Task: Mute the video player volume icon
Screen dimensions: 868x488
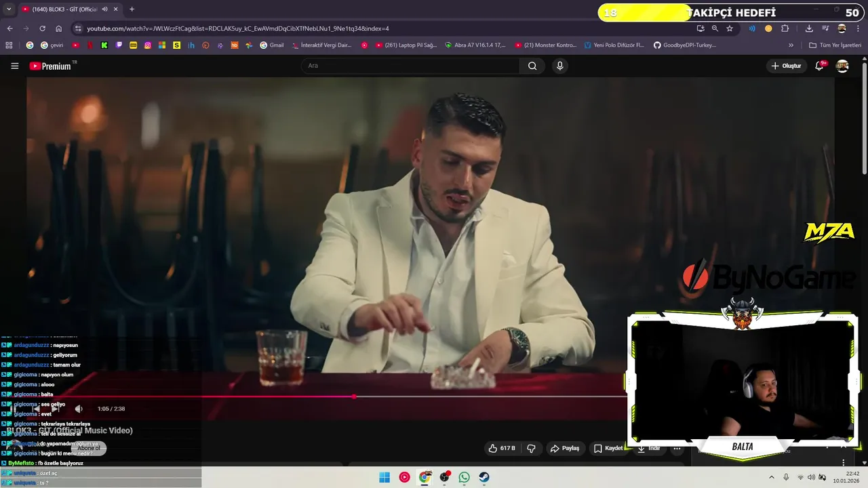Action: (x=79, y=409)
